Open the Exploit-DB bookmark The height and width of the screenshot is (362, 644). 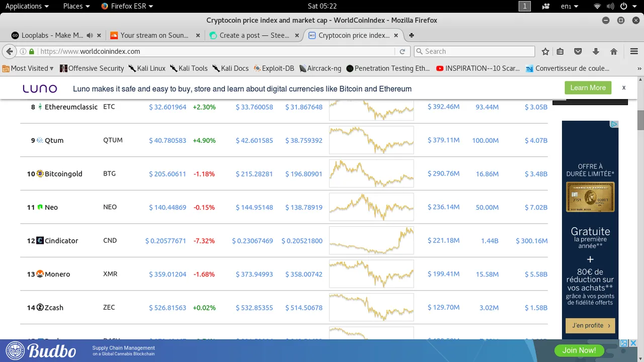tap(274, 68)
